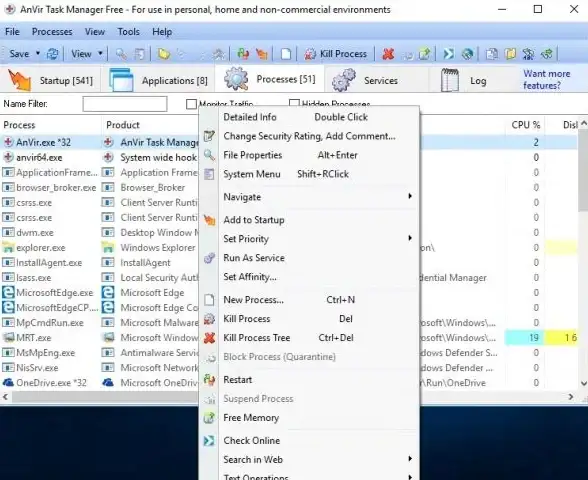Image resolution: width=588 pixels, height=480 pixels.
Task: Expand the Navigate submenu
Action: tap(410, 196)
